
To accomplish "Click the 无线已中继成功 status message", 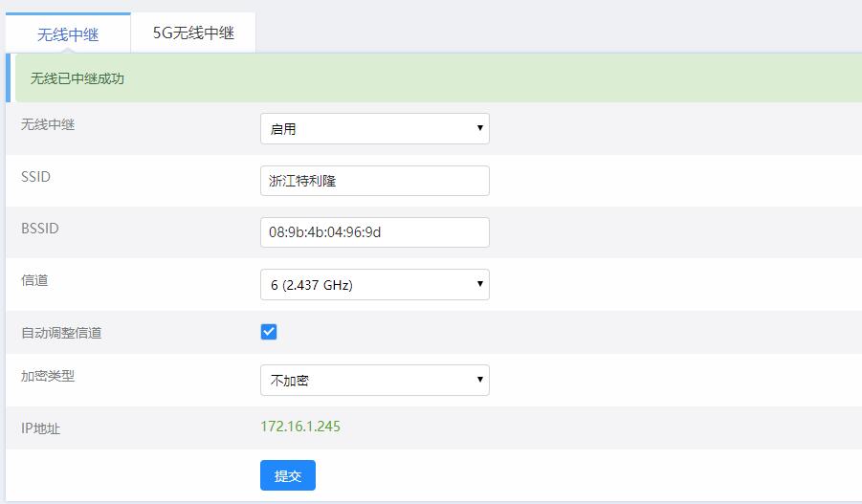I will [x=77, y=78].
